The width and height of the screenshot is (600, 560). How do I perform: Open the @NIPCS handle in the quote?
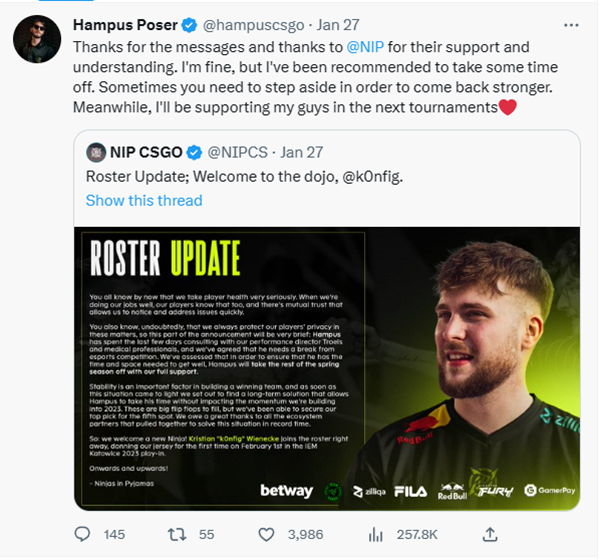click(x=240, y=153)
